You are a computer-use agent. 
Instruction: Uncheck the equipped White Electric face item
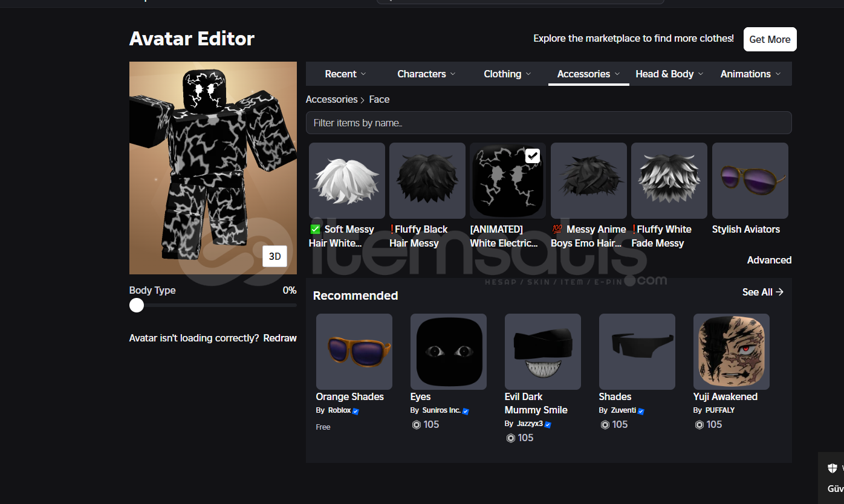click(532, 156)
